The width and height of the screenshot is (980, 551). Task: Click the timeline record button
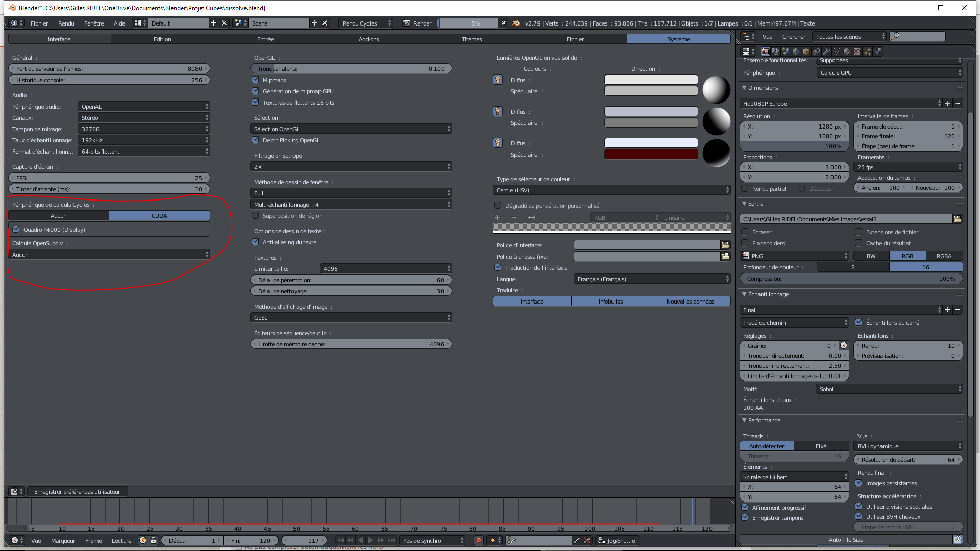tap(479, 540)
